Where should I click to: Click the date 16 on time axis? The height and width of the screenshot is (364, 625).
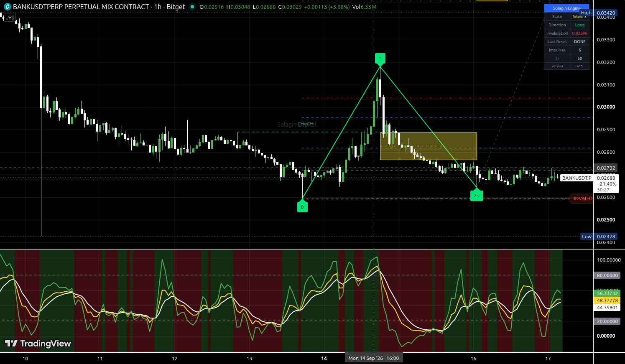click(473, 359)
